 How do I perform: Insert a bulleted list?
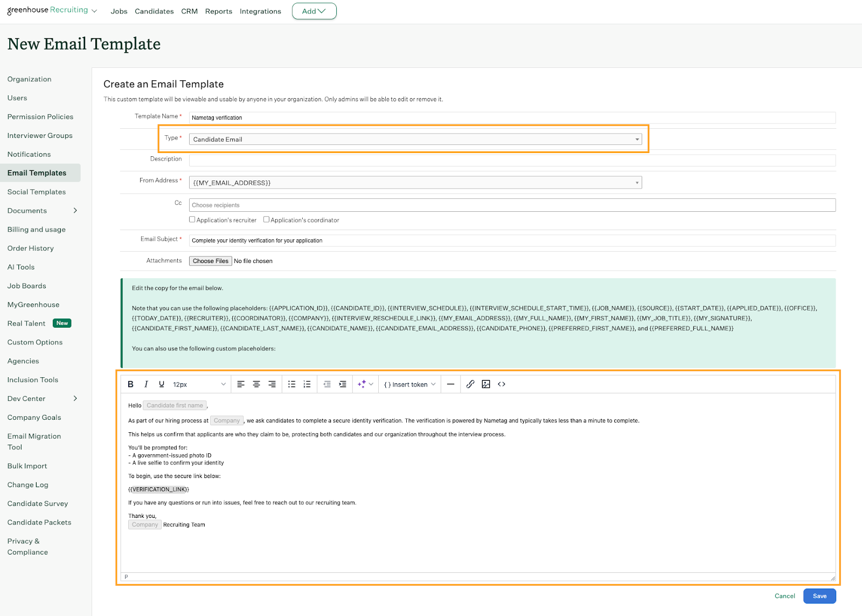click(291, 384)
